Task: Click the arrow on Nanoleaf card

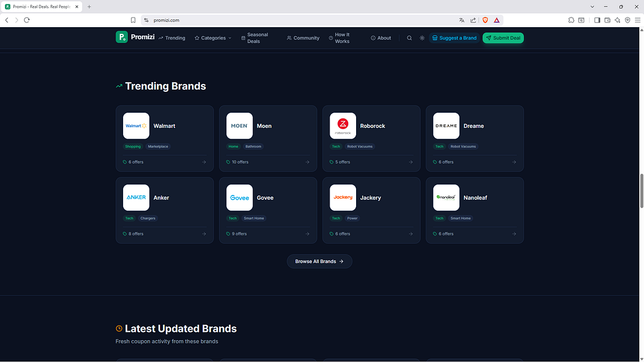Action: coord(514,234)
